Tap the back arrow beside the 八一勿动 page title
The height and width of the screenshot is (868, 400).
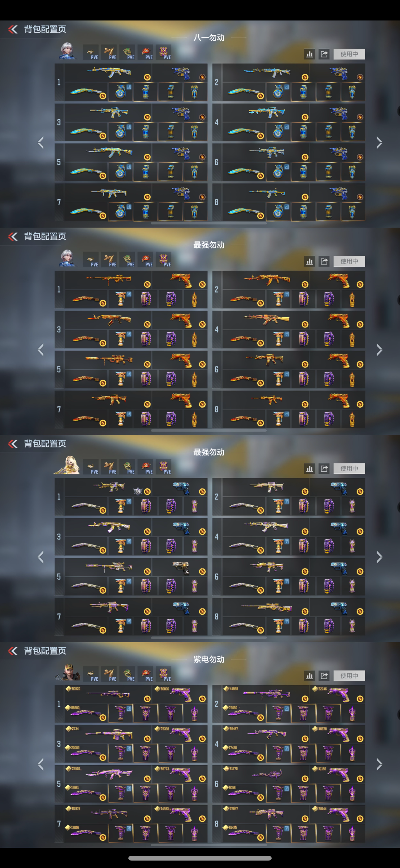(13, 29)
